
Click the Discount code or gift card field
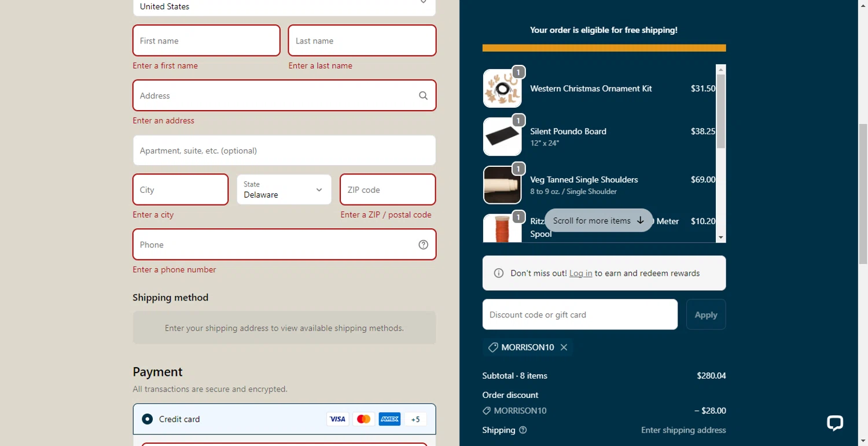(580, 315)
